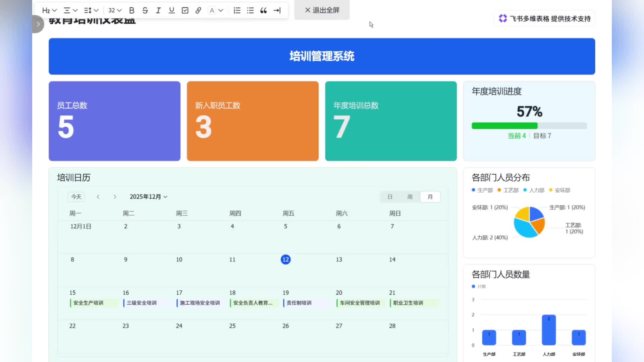The image size is (644, 362).
Task: Switch calendar to 日 view
Action: click(390, 197)
